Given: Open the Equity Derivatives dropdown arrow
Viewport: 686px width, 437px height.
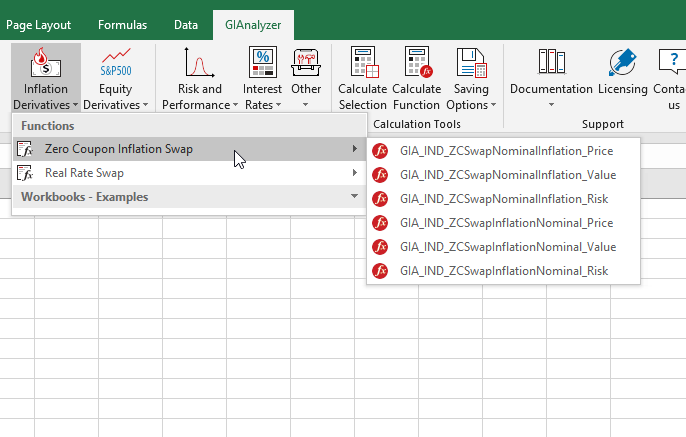Looking at the screenshot, I should [146, 105].
